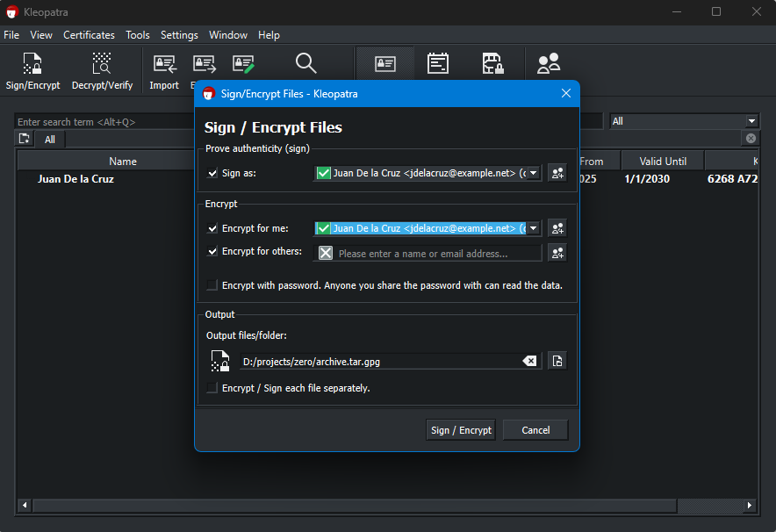Expand the Encrypt for me certificate dropdown
The image size is (776, 532).
coord(533,228)
